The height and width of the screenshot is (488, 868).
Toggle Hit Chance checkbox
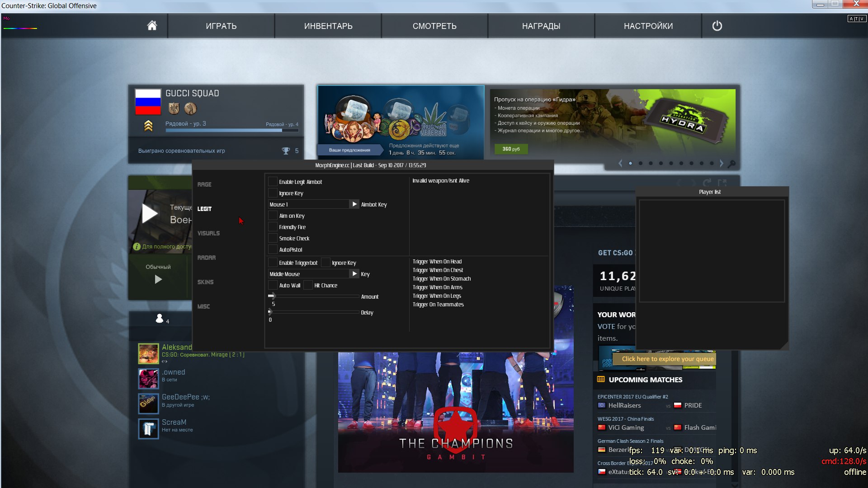308,285
